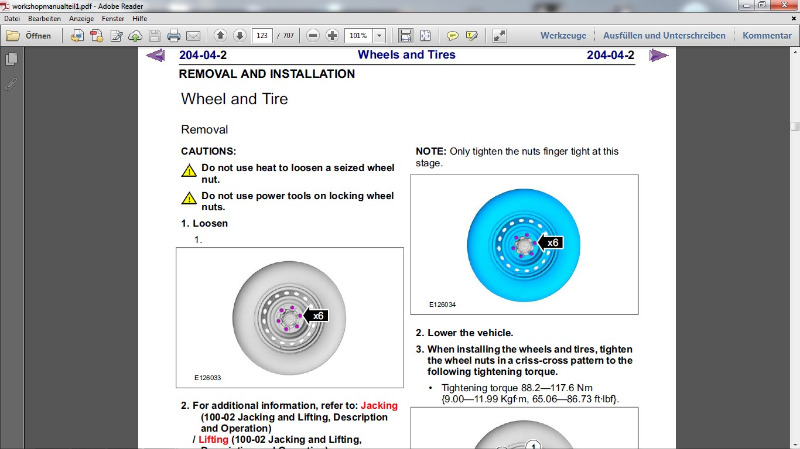Show page thumbnails panel in left sidebar
Viewport: 800px width, 449px height.
11,59
